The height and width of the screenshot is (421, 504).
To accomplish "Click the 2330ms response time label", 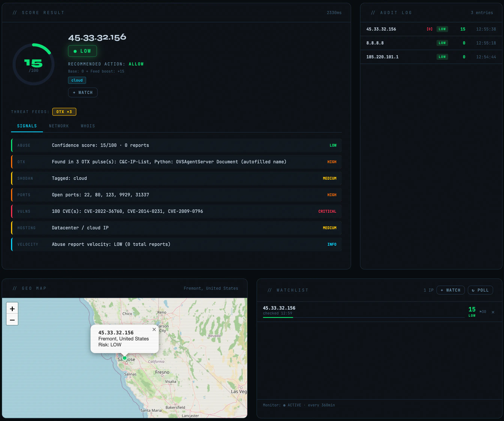I will coord(334,13).
